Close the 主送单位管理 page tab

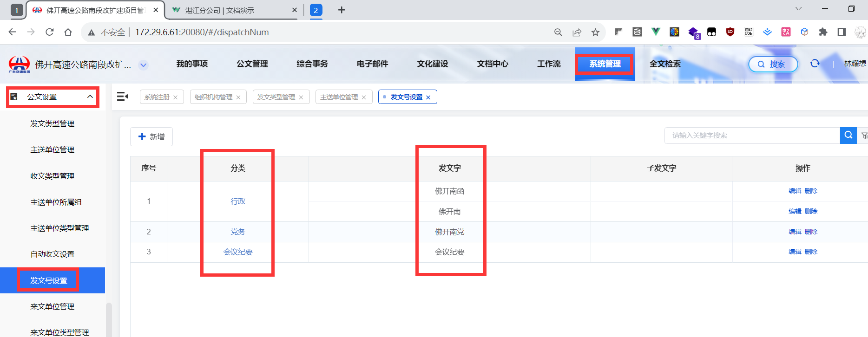[x=364, y=97]
